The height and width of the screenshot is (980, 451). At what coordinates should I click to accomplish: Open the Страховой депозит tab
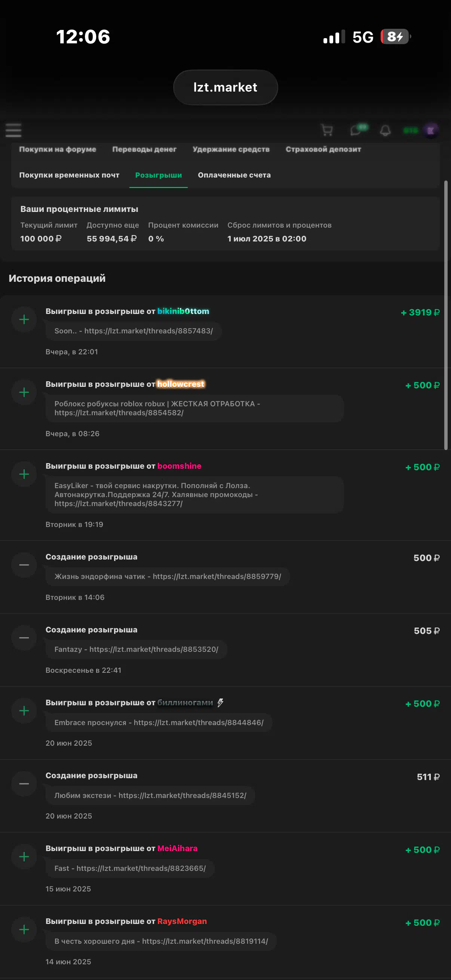(x=323, y=149)
